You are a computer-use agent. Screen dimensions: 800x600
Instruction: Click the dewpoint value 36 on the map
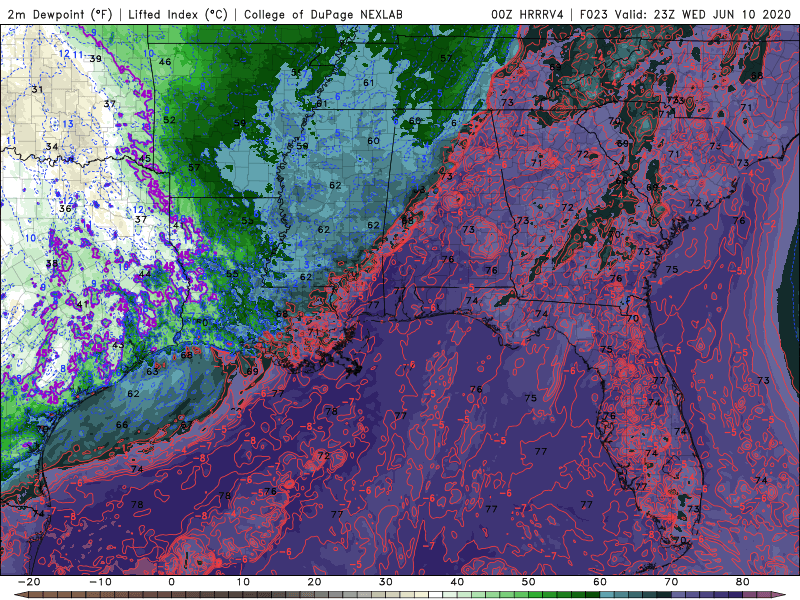(65, 209)
